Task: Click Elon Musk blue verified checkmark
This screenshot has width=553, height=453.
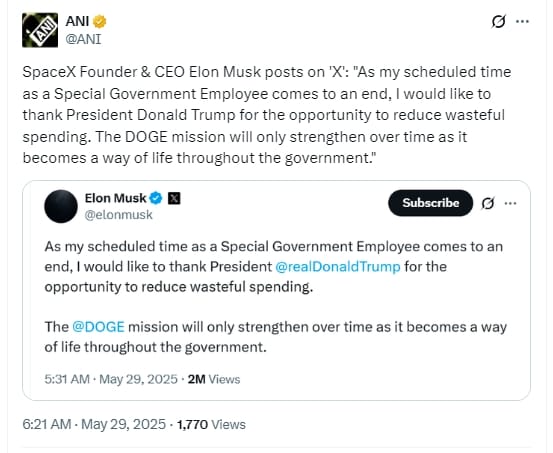Action: (156, 198)
